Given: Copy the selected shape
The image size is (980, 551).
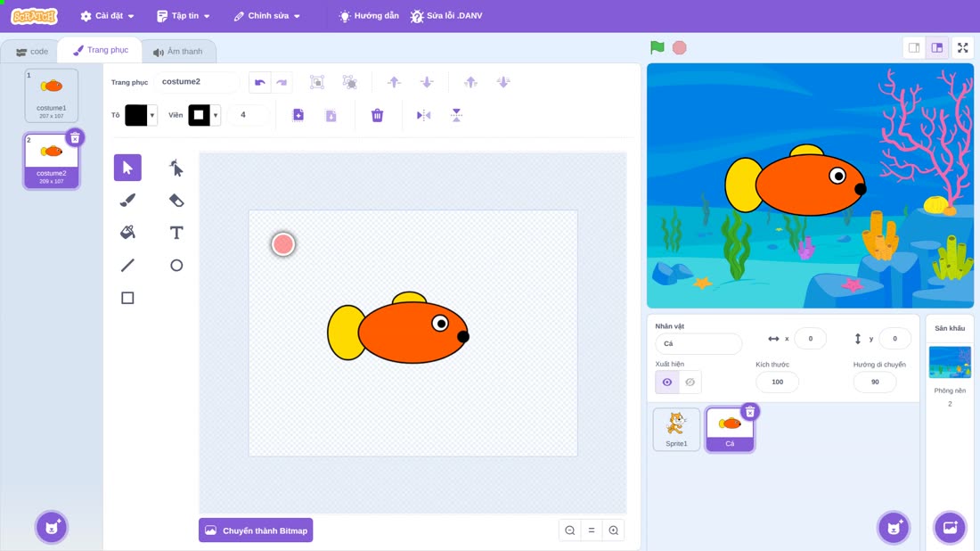Looking at the screenshot, I should tap(298, 115).
